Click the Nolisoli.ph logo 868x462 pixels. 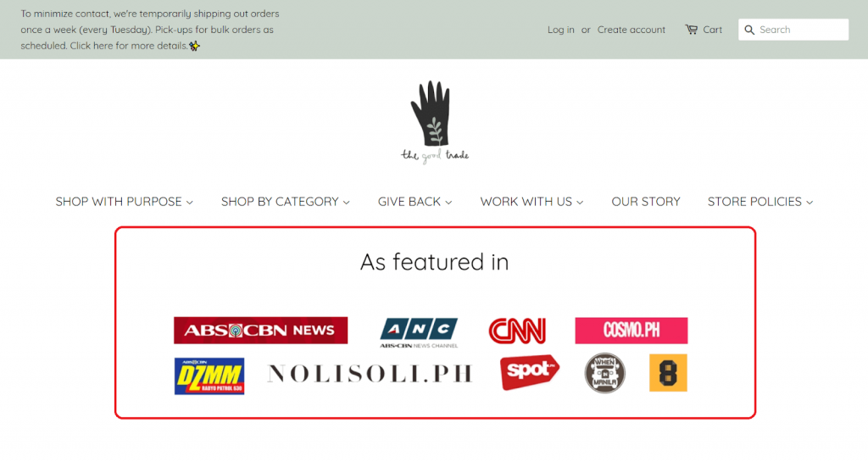tap(370, 374)
